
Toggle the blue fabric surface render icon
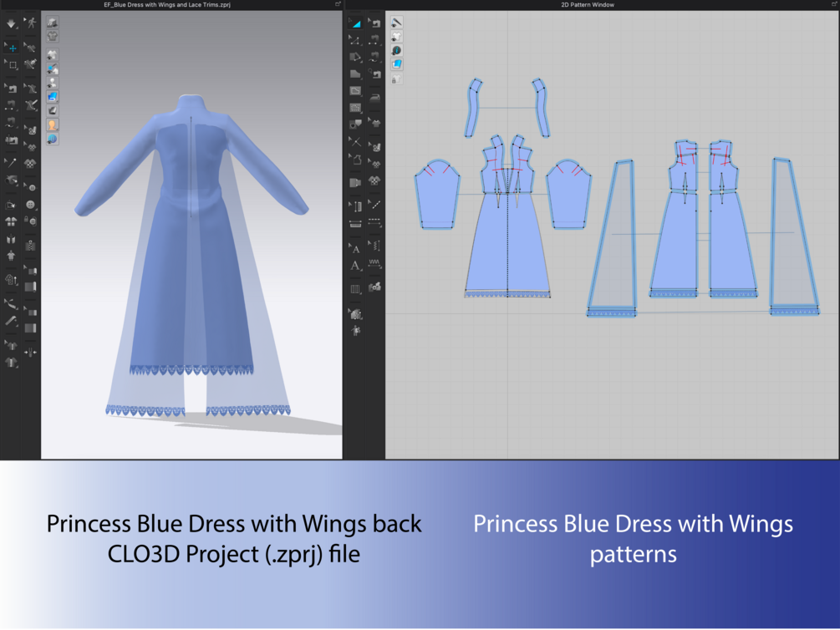point(52,96)
